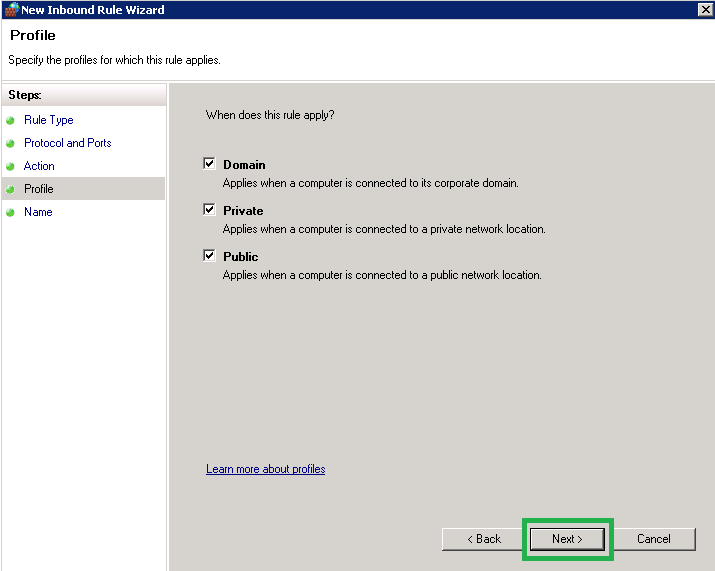The image size is (715, 571).
Task: Uncheck the Private profile checkbox
Action: tap(209, 210)
